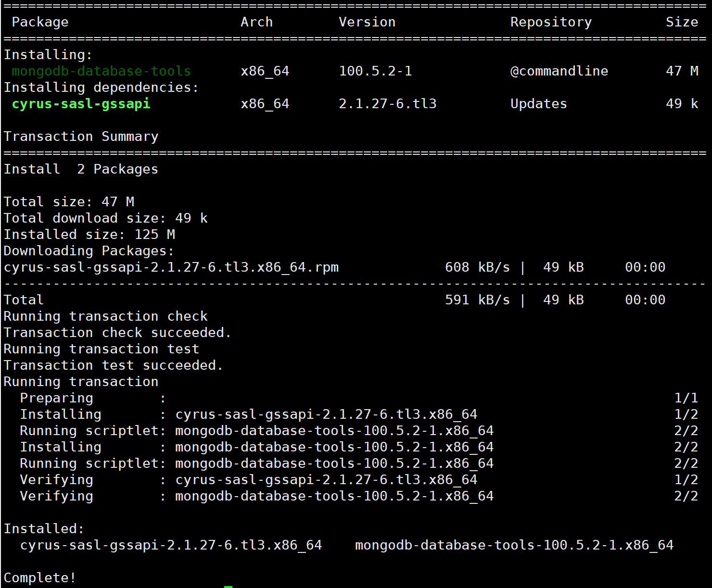Click the 'Verifying : cyrus-sasl-gssapi' step line
The height and width of the screenshot is (588, 712).
249,480
